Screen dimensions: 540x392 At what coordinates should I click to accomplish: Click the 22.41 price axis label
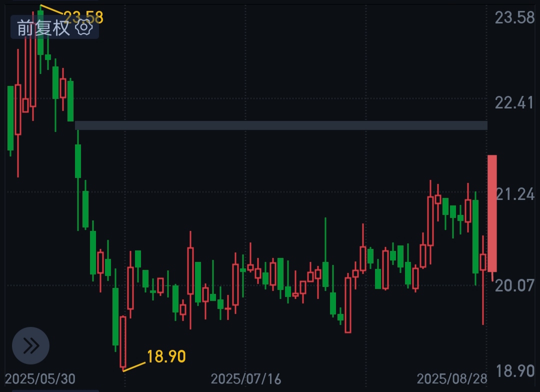pos(514,102)
